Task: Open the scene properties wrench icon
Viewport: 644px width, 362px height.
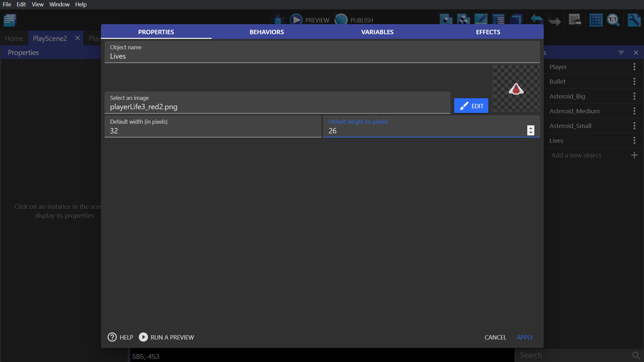Action: [634, 20]
